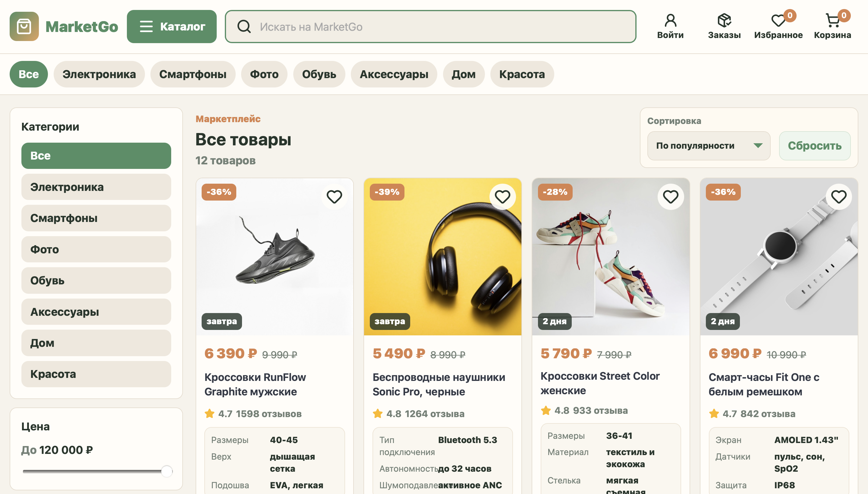Screen dimensions: 868x494
Task: Open Избранное heart icon in header
Action: coord(778,21)
